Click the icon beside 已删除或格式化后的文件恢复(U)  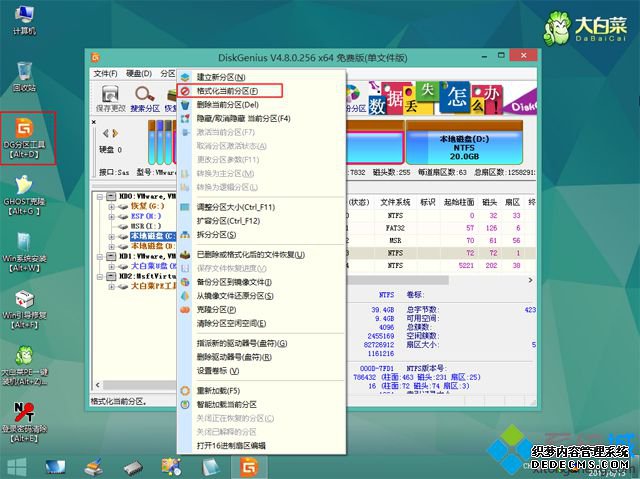185,255
